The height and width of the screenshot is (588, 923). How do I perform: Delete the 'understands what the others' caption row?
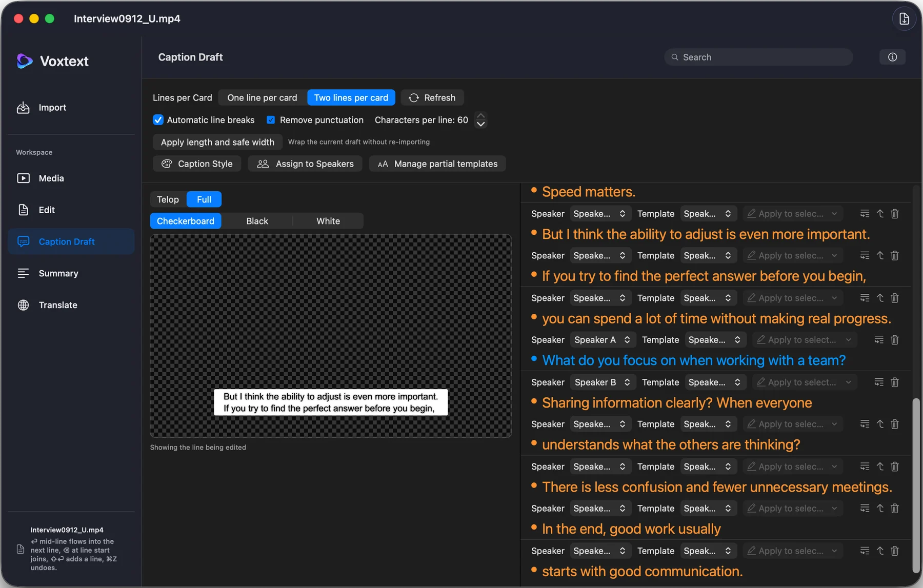pos(895,424)
